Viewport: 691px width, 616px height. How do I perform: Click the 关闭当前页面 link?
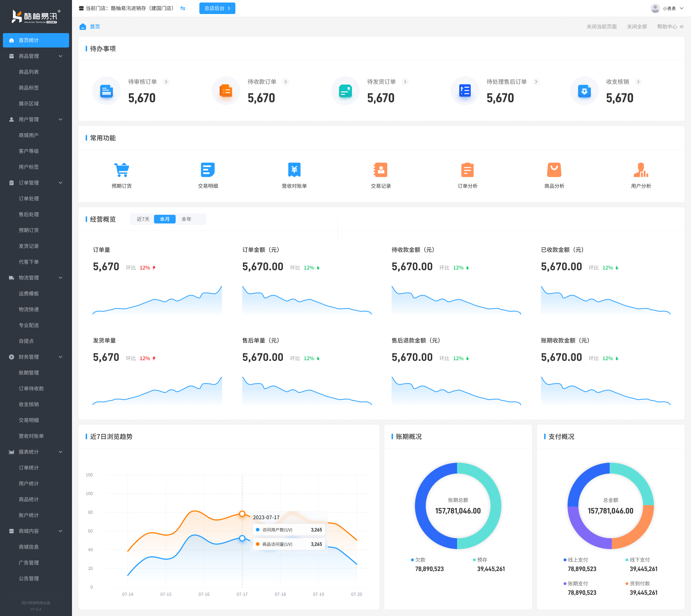(x=601, y=27)
